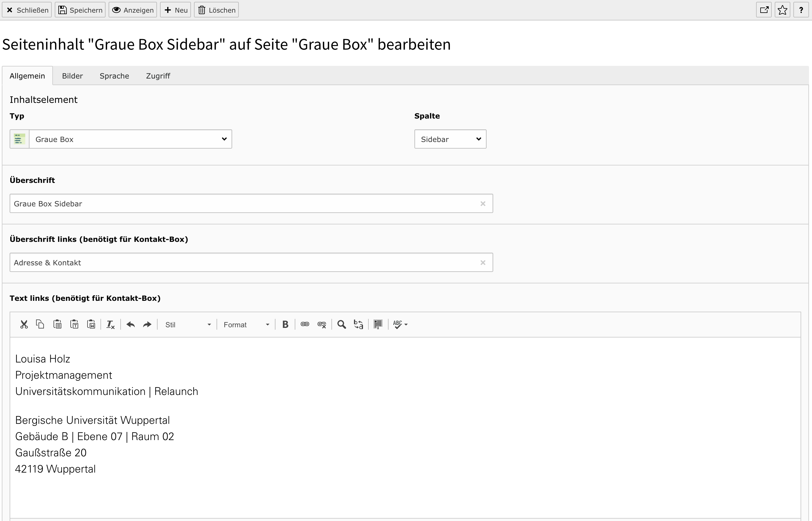Click the text Projektmanagement
Viewport: 812px width, 521px height.
[x=63, y=375]
